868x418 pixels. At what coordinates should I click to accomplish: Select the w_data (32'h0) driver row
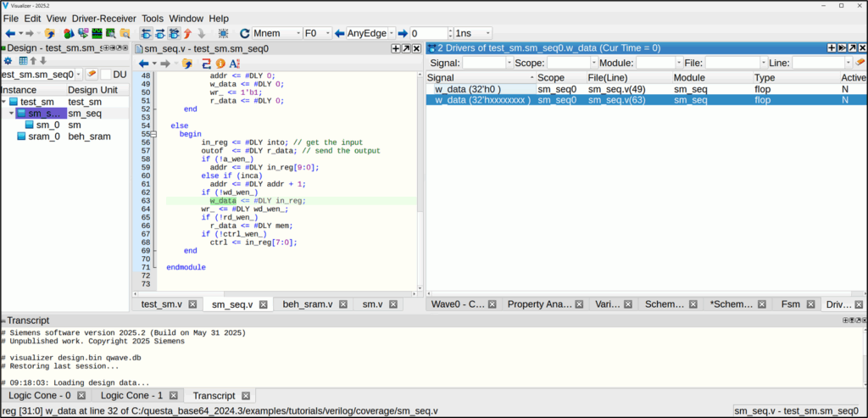468,88
